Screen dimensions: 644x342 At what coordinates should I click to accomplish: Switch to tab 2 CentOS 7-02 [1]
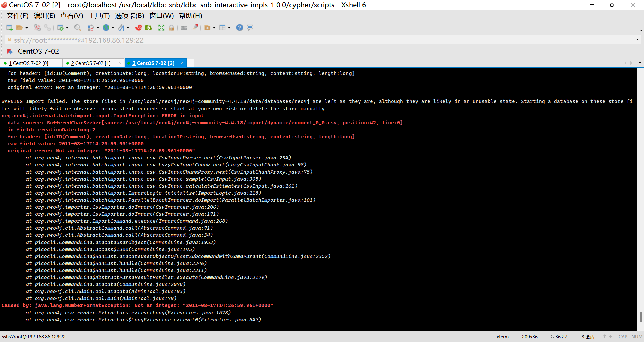(91, 63)
